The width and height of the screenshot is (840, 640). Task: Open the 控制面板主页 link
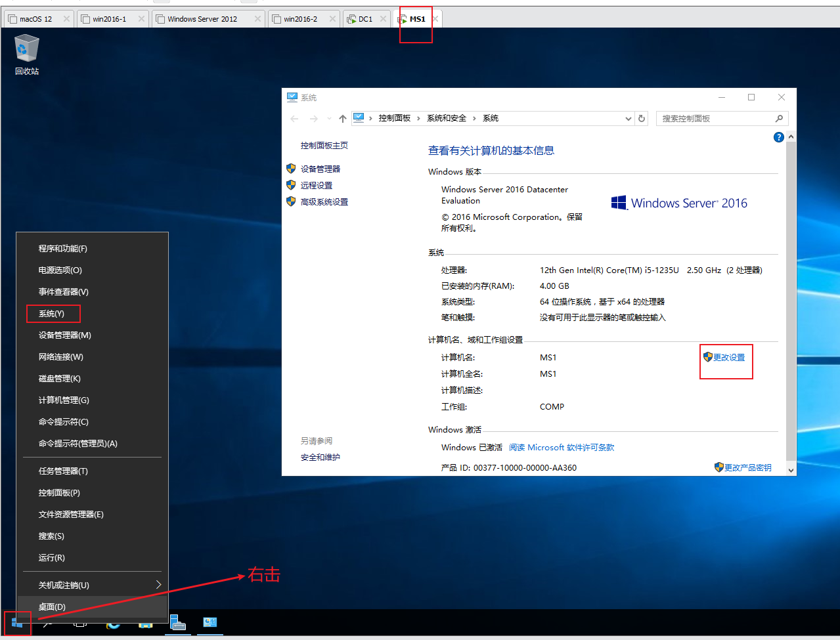pos(324,146)
